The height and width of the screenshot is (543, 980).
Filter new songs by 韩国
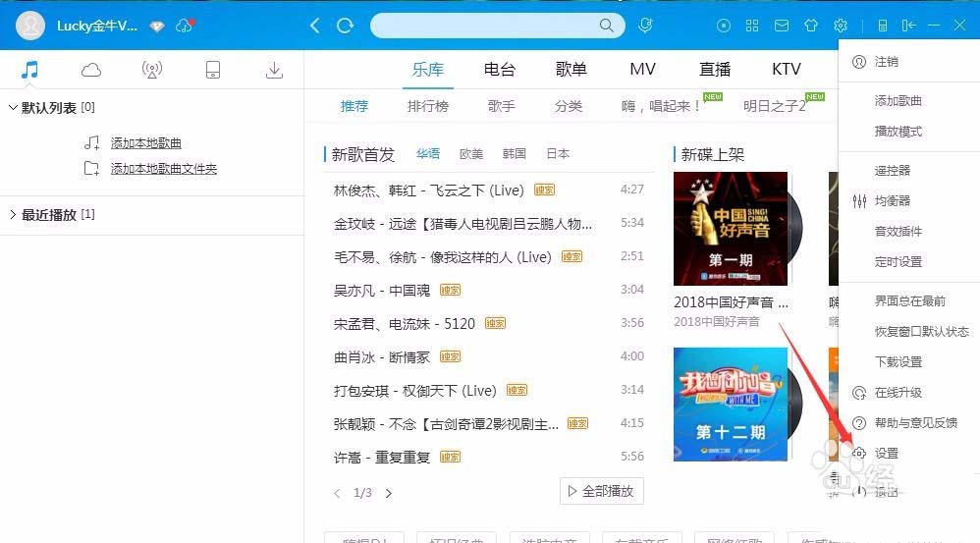[x=515, y=154]
